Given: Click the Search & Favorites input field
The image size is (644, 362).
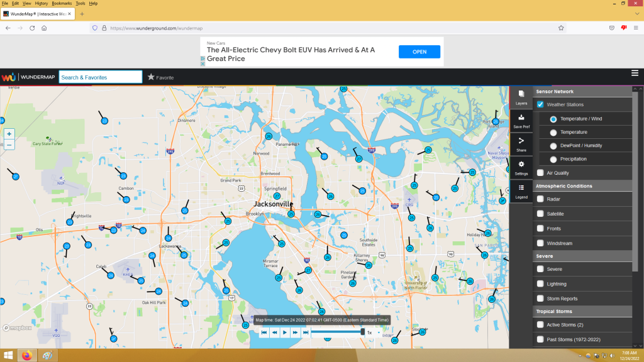Looking at the screenshot, I should [x=101, y=77].
